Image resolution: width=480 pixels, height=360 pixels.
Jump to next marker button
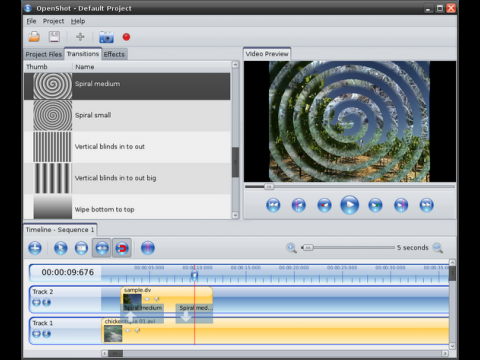click(401, 205)
